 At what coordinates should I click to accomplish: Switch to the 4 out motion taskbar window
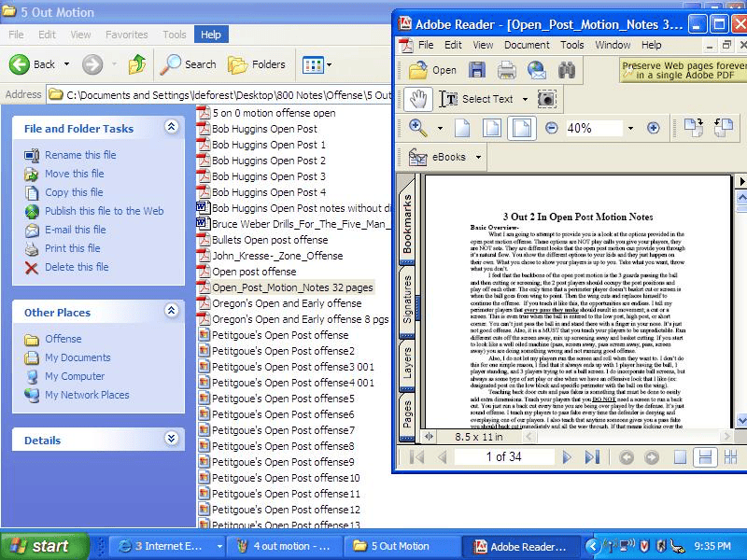285,546
